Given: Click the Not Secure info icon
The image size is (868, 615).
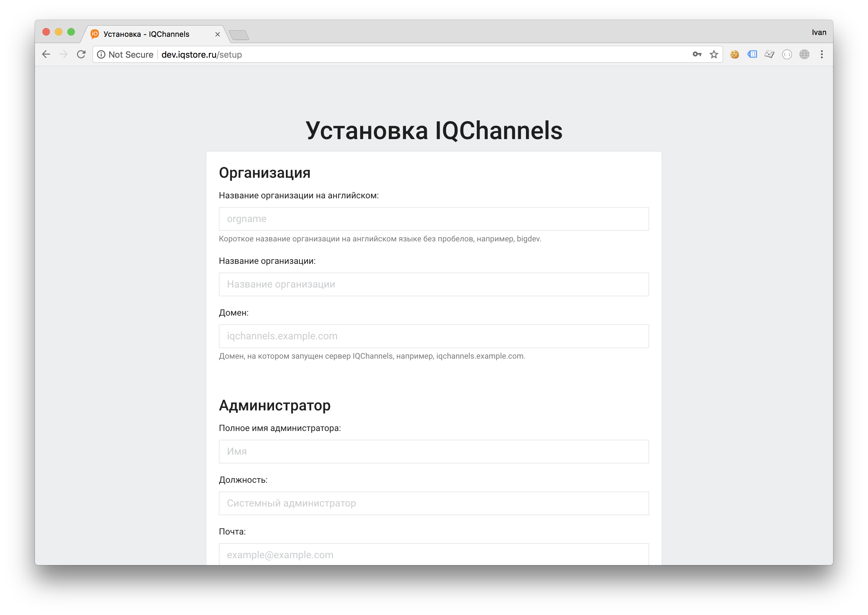Looking at the screenshot, I should 101,55.
